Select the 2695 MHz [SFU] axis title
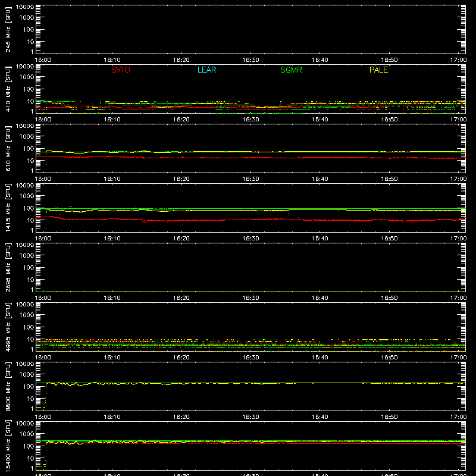The image size is (476, 476). (x=8, y=267)
